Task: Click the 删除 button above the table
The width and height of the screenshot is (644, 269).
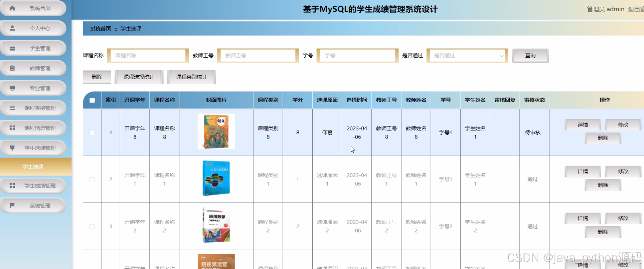Action: [x=97, y=77]
